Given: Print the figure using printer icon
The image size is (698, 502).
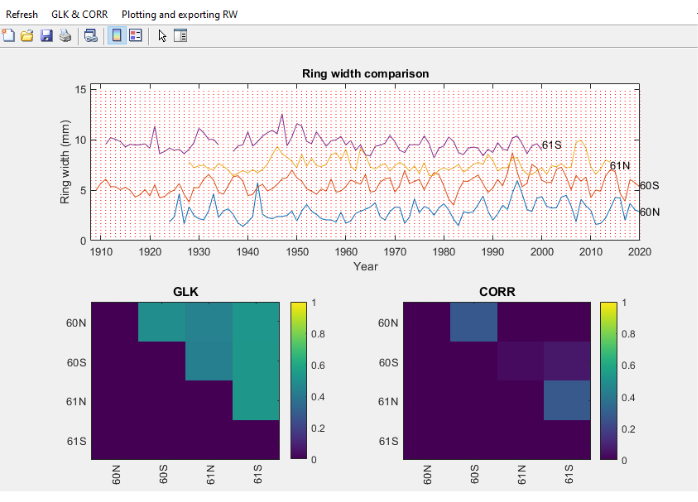Looking at the screenshot, I should pos(65,36).
